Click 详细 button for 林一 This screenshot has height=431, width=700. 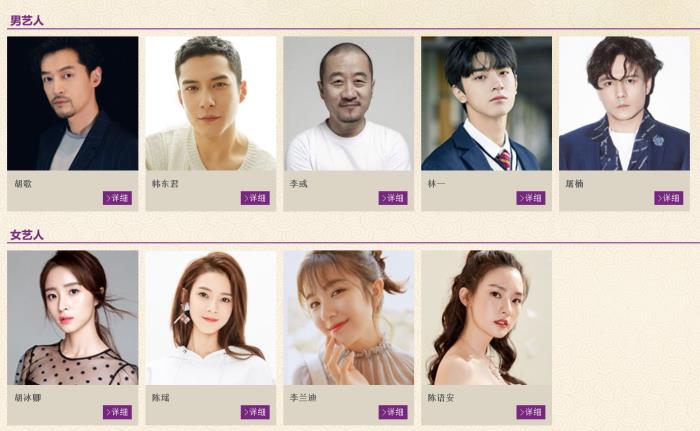coord(531,198)
